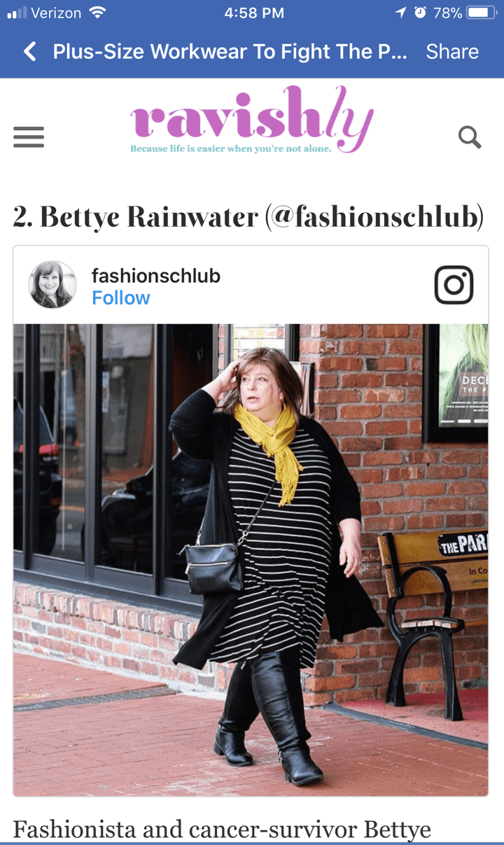Tap the battery indicator icon

point(482,13)
